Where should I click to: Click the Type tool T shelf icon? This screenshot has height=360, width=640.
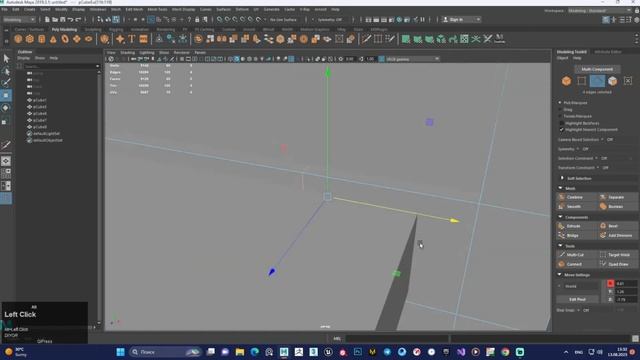pos(131,39)
